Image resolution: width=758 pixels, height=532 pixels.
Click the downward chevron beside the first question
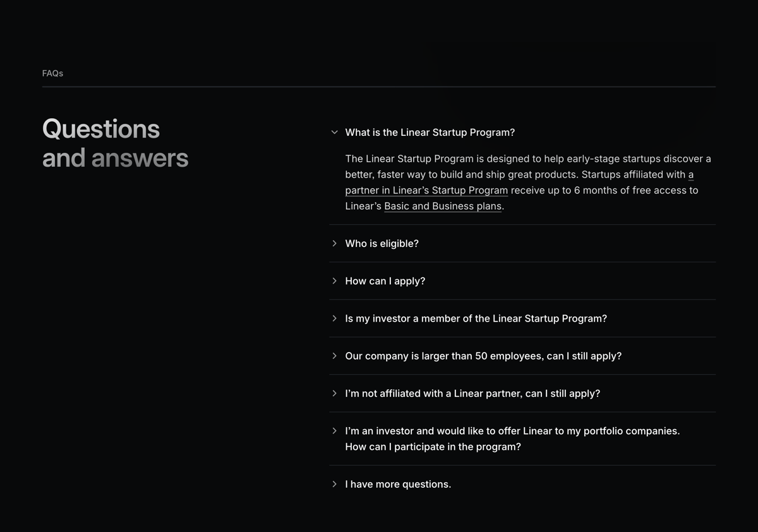click(334, 132)
